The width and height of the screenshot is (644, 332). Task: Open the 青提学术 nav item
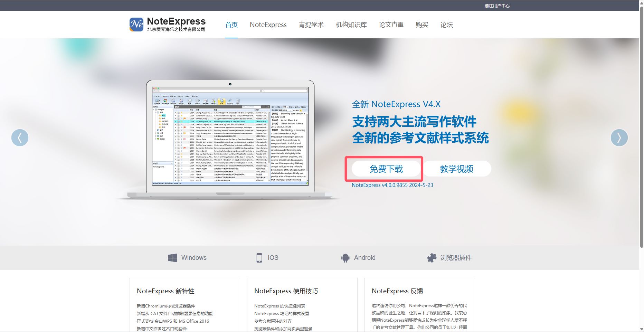pyautogui.click(x=311, y=25)
